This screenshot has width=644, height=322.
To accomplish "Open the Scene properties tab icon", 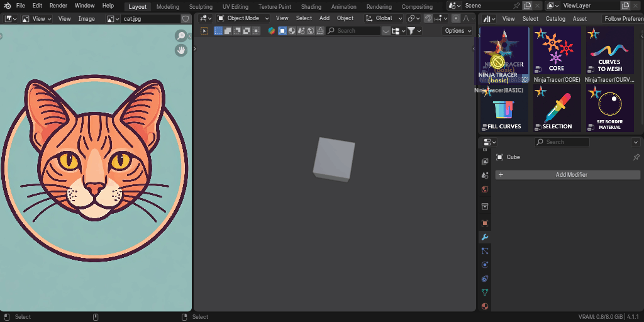I will point(485,175).
